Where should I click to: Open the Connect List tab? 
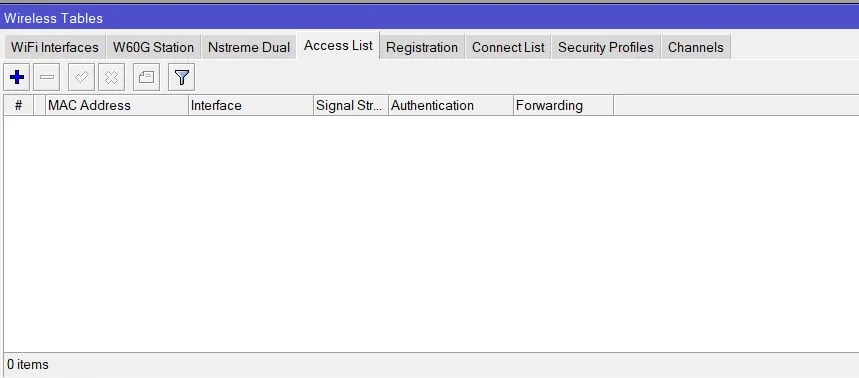508,48
